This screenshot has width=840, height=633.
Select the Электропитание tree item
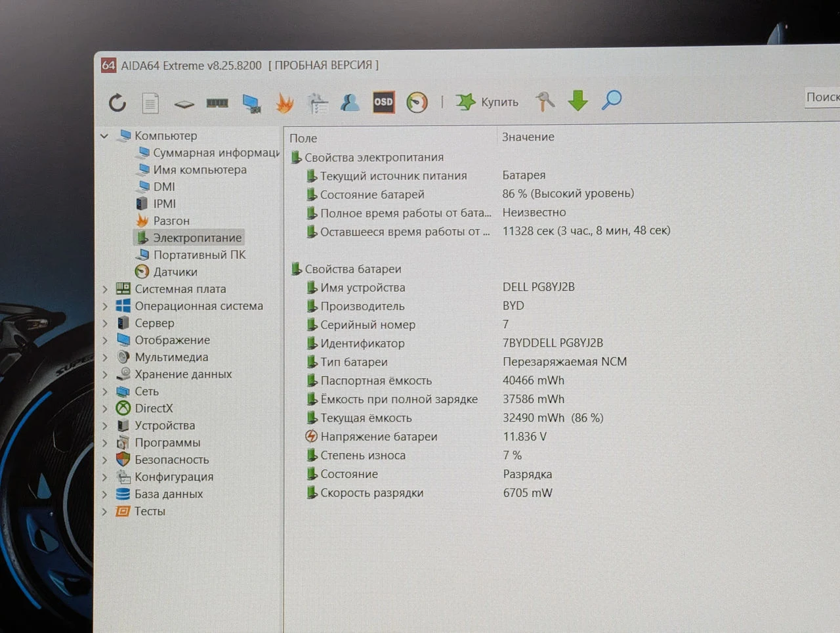[189, 238]
